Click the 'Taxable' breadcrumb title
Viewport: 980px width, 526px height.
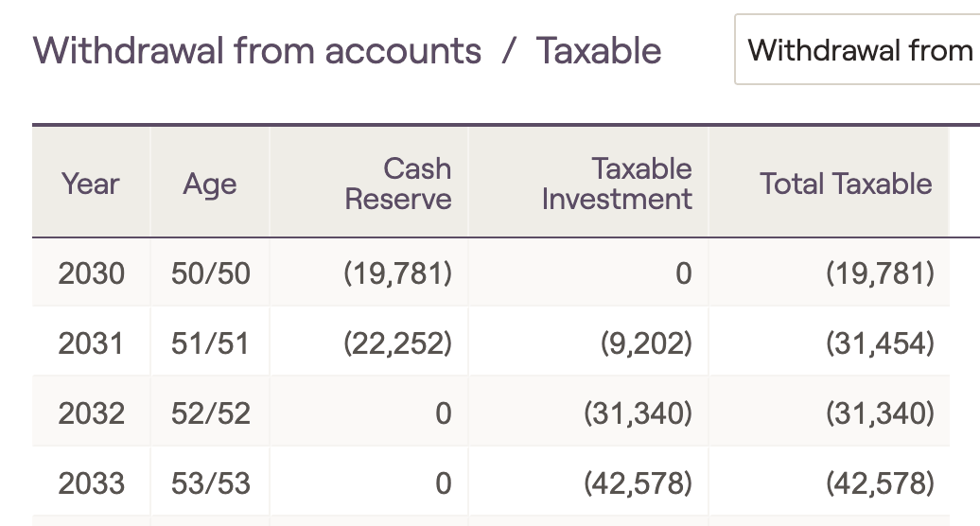(x=598, y=50)
